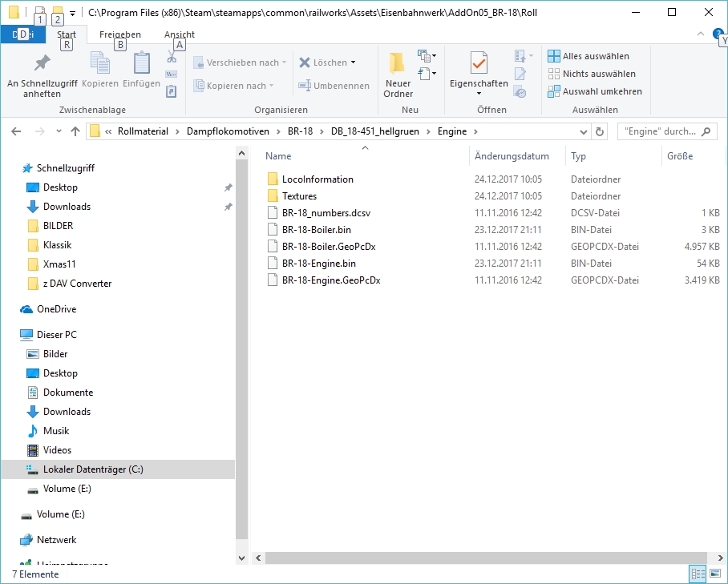Click the Umbenennen button
The image size is (728, 584).
point(334,86)
